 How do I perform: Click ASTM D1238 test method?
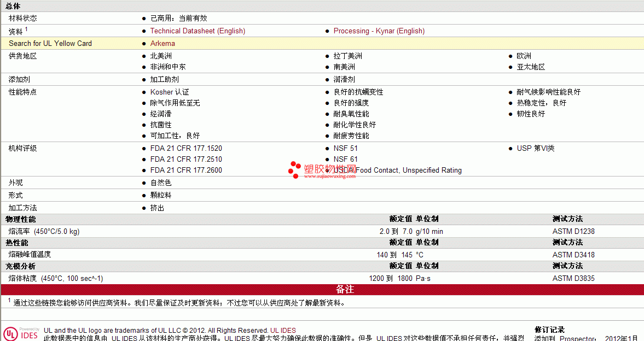click(x=573, y=232)
